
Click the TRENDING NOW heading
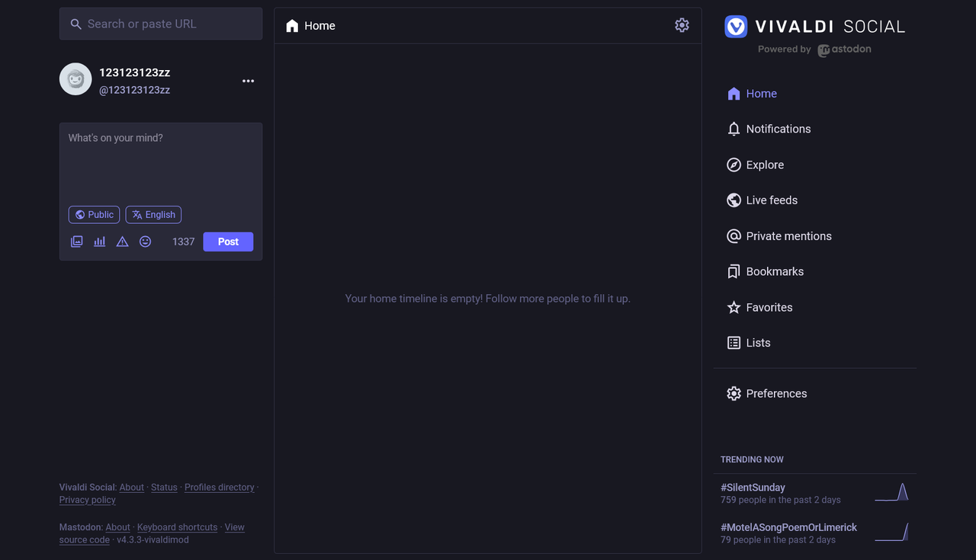click(752, 459)
